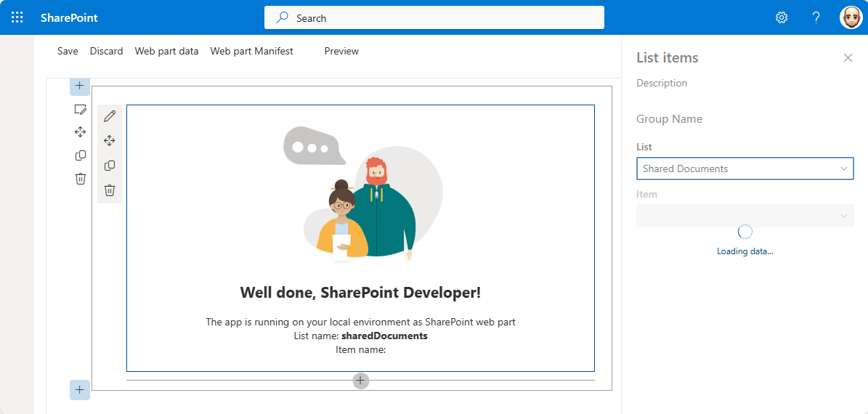868x414 pixels.
Task: Open the disabled Item dropdown
Action: point(745,215)
